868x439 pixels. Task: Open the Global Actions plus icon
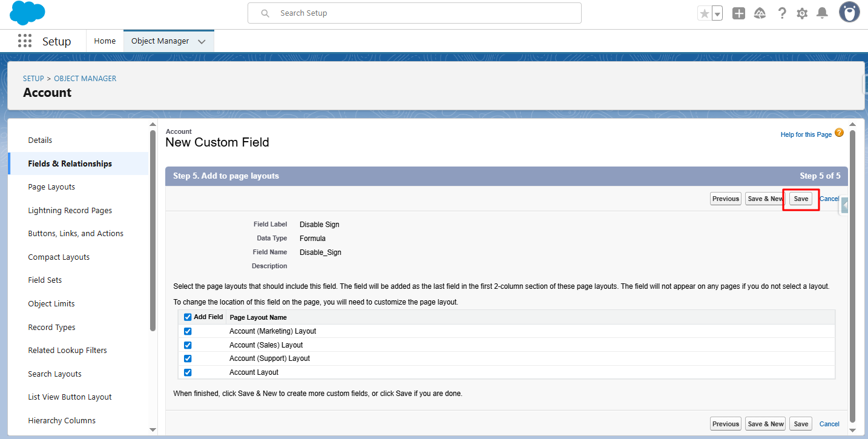click(x=738, y=13)
